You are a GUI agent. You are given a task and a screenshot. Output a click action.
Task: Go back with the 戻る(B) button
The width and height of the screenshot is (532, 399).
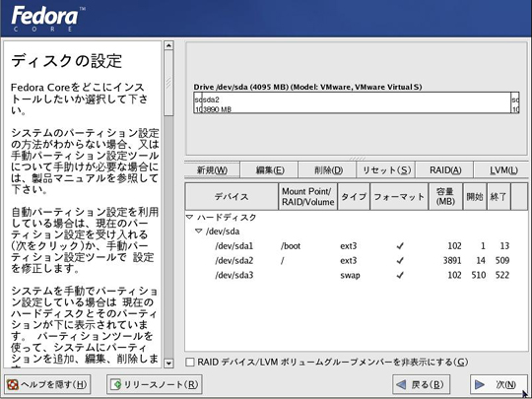click(421, 384)
